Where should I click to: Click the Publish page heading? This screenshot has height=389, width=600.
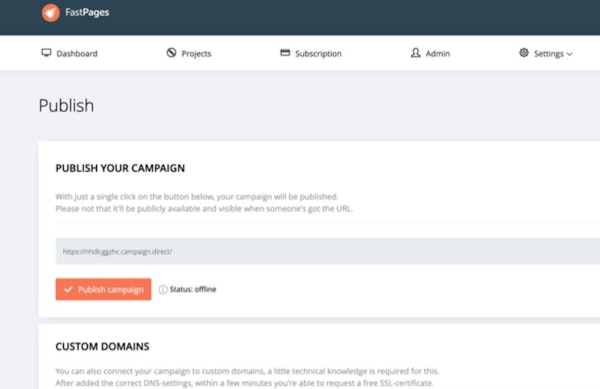pyautogui.click(x=66, y=106)
